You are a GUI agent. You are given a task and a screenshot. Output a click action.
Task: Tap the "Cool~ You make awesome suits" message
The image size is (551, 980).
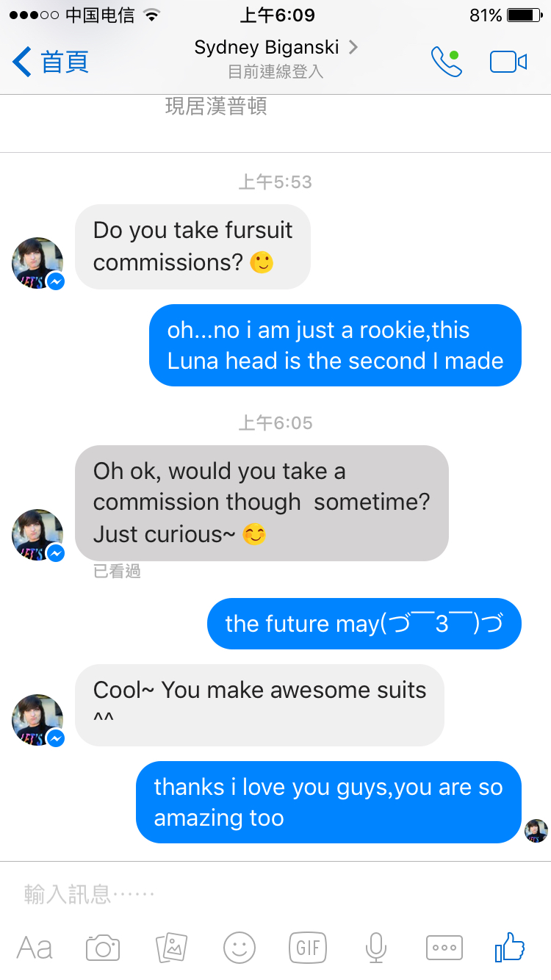(259, 705)
